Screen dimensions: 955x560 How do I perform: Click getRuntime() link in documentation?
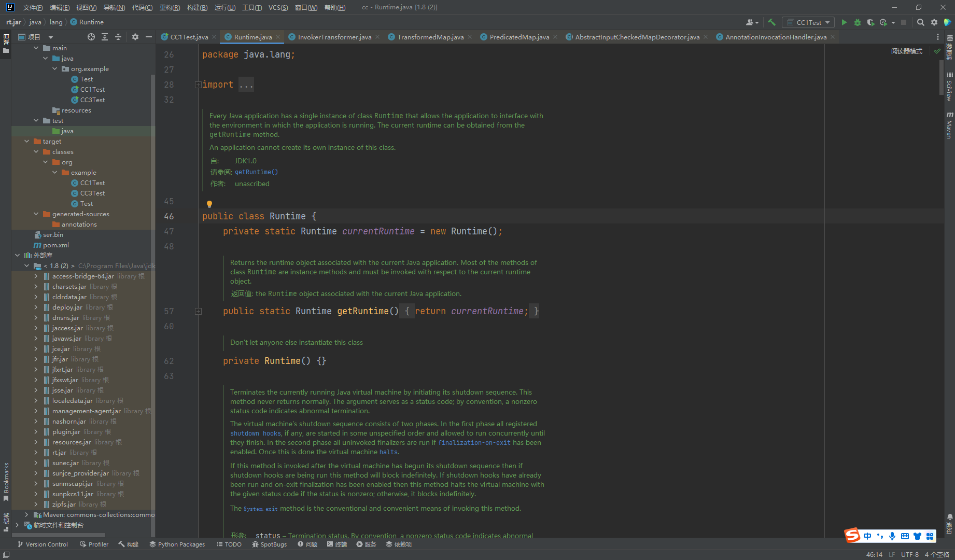257,172
